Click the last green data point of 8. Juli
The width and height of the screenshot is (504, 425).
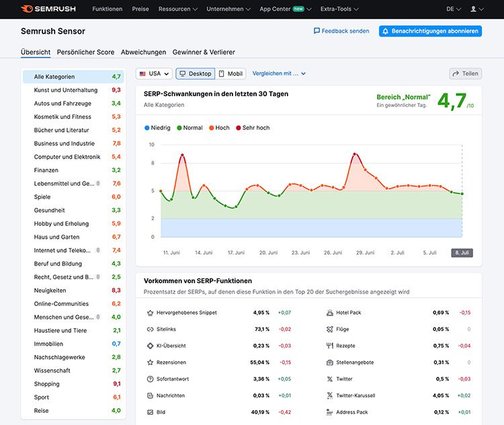pos(462,194)
